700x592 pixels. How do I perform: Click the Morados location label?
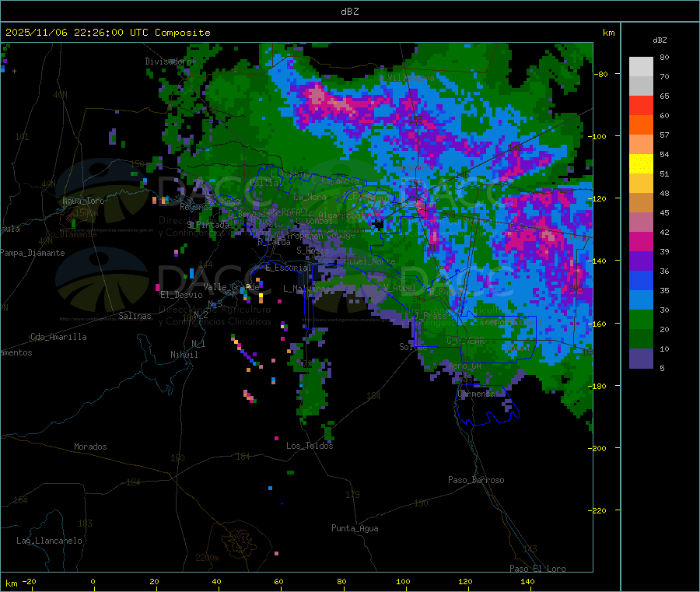[90, 447]
